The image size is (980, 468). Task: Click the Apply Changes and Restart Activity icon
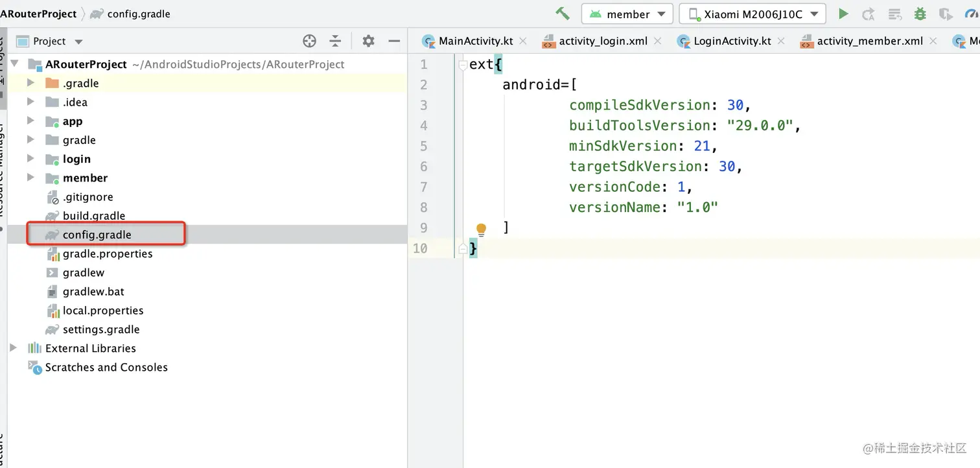(x=869, y=14)
